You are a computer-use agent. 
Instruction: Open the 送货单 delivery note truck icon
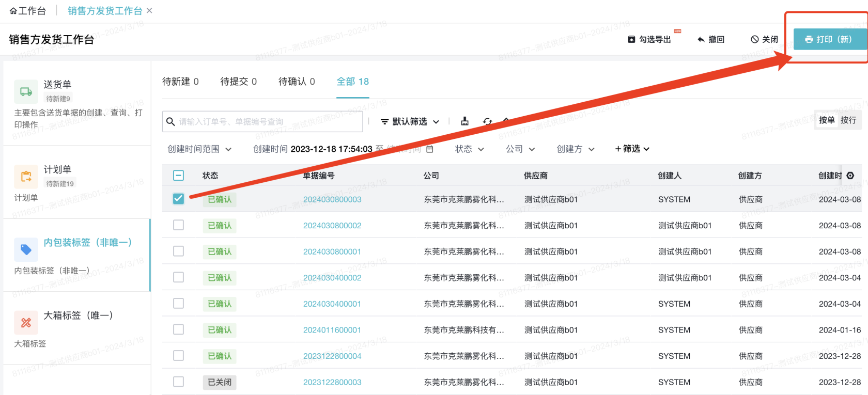coord(26,92)
